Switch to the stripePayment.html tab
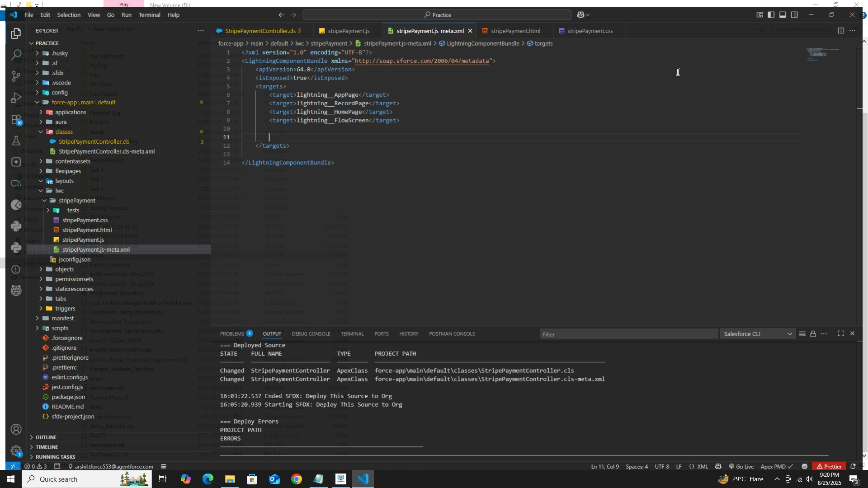The height and width of the screenshot is (488, 868). coord(515,31)
